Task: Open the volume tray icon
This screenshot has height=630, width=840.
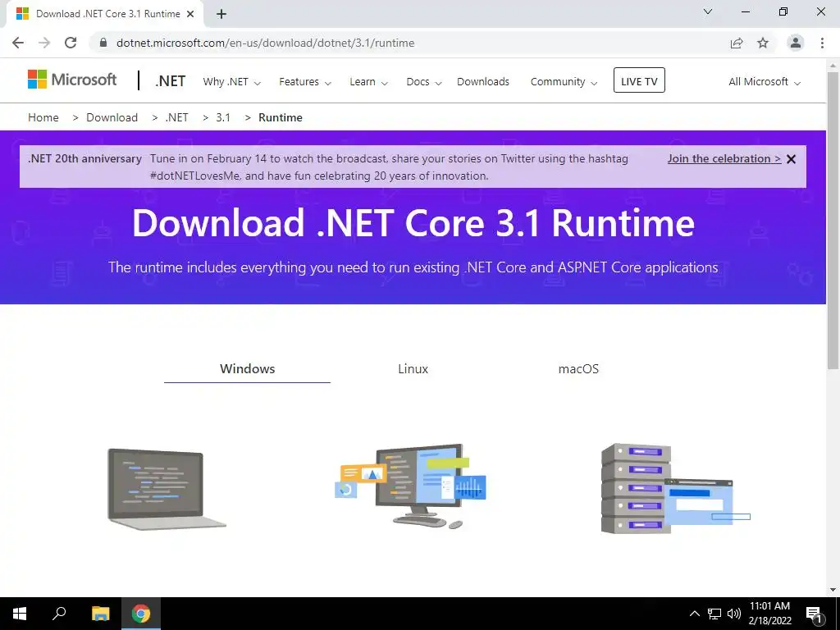Action: click(734, 614)
